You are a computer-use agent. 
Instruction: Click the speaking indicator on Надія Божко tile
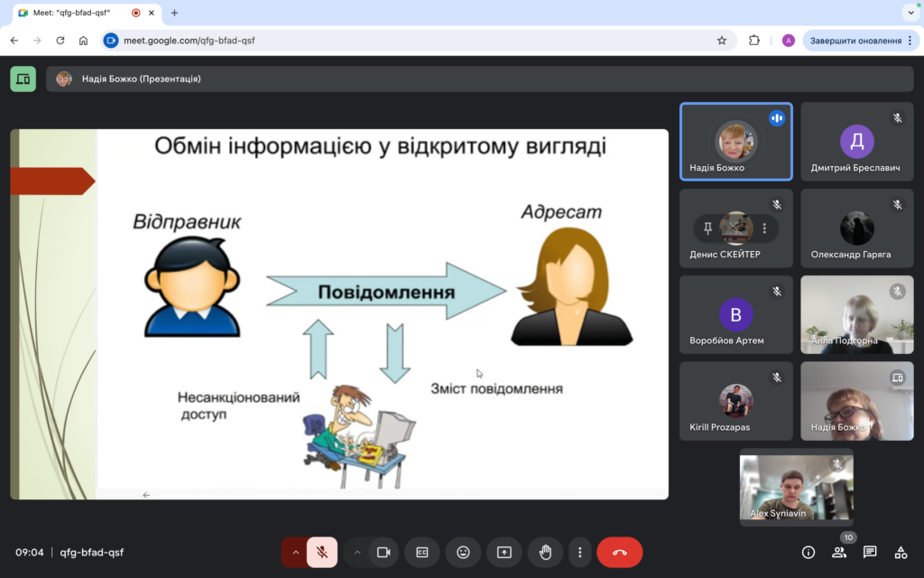point(777,118)
